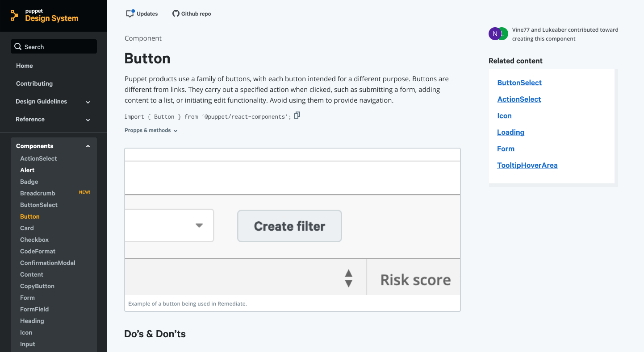
Task: Open the filter dropdown in the example
Action: (x=199, y=225)
